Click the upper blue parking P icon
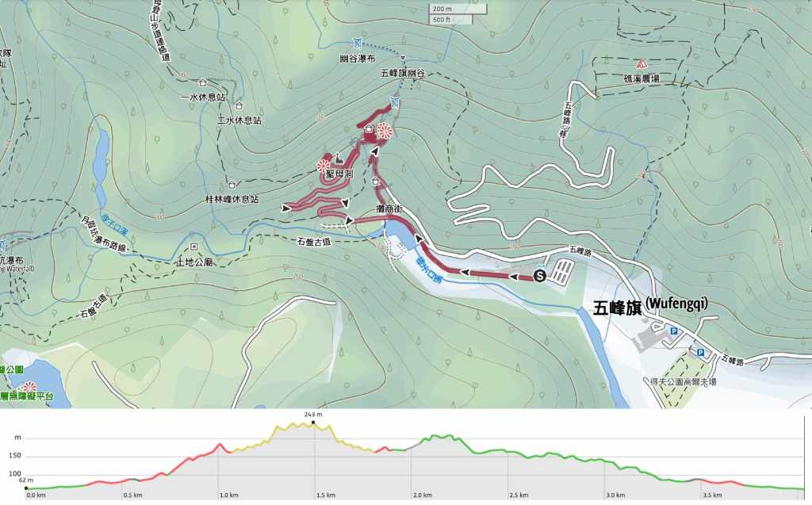Viewport: 812px width, 505px height. (674, 331)
